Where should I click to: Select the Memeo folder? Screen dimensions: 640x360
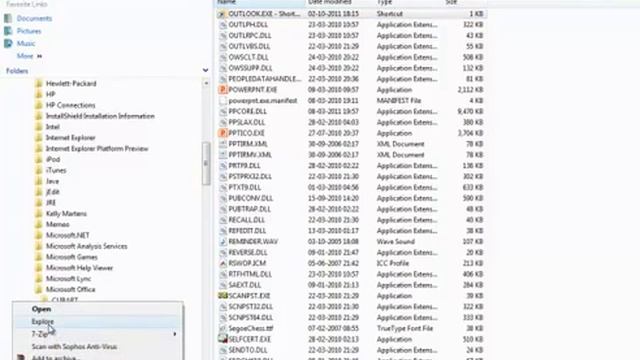[57, 224]
